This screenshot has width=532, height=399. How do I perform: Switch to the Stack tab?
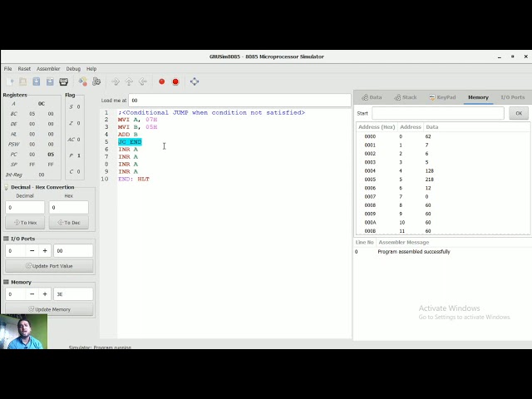click(406, 97)
